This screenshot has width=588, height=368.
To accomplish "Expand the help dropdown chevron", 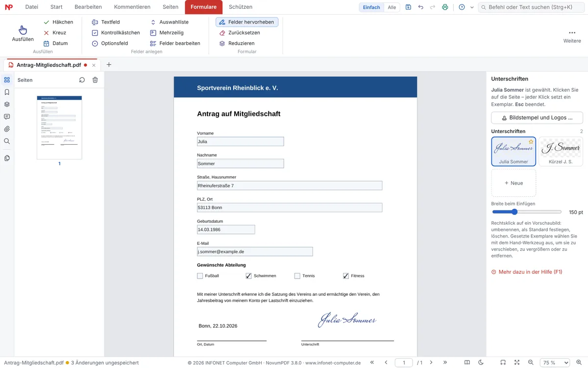I will point(472,7).
